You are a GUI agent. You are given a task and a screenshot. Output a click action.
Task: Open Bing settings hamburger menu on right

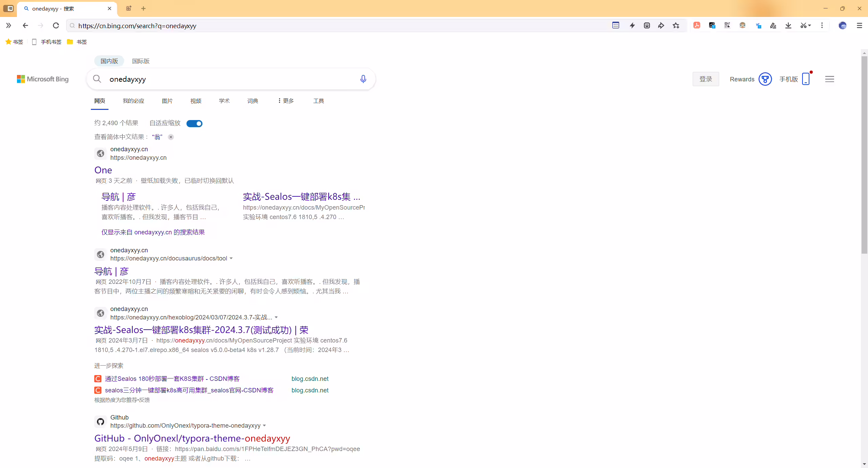point(830,79)
